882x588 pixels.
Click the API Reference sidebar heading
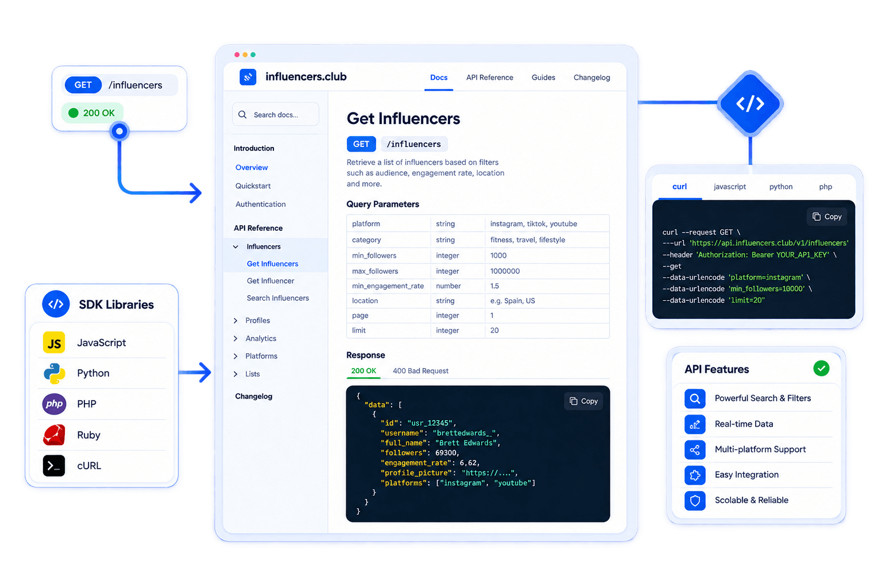coord(258,228)
